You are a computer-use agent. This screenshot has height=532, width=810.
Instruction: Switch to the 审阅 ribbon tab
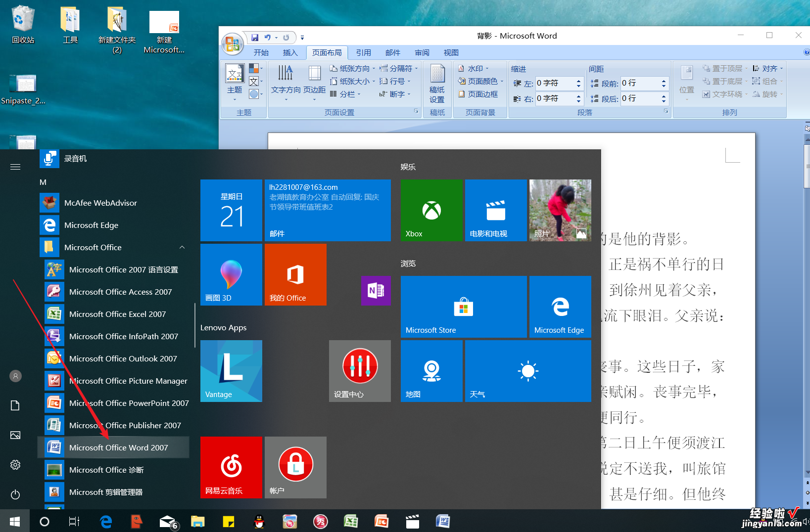(x=422, y=52)
